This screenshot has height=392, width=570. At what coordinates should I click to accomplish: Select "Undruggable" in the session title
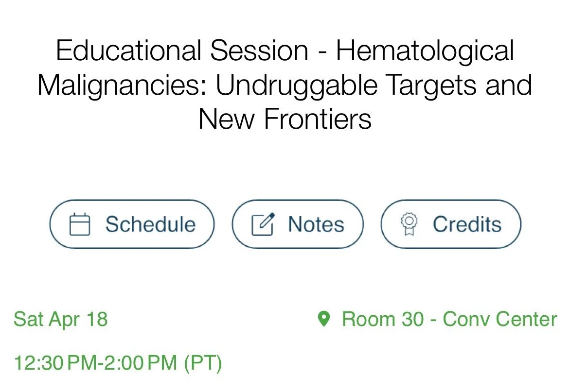pyautogui.click(x=297, y=85)
